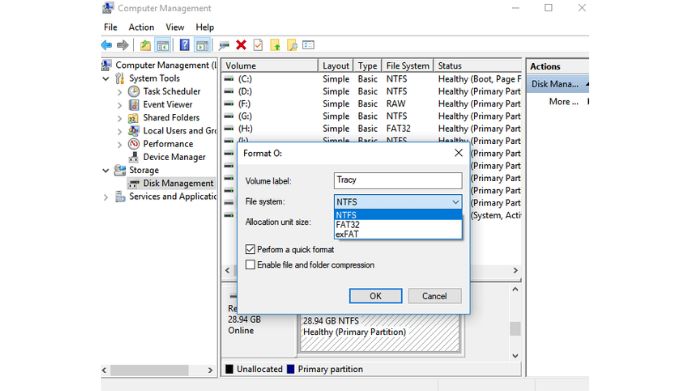Screen dimensions: 696x391
Task: Expand the Event Viewer node arrow
Action: click(x=119, y=105)
